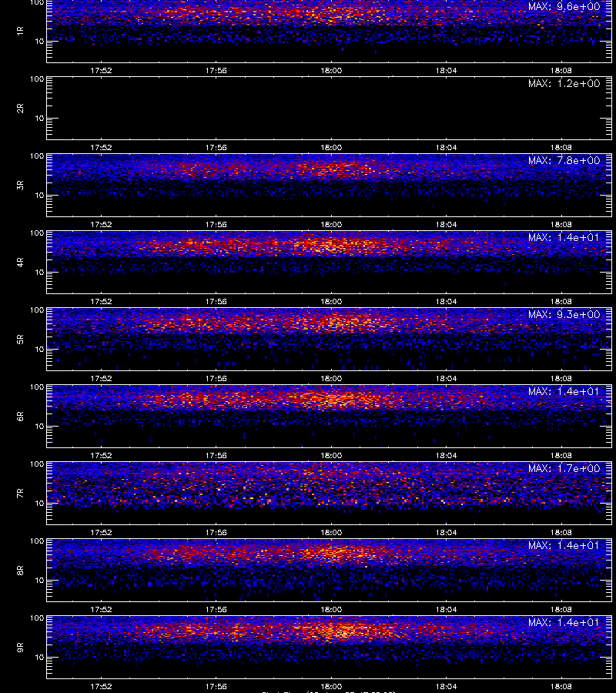Select the 17:56 tick label under 2R
This screenshot has width=616, height=693.
tap(216, 148)
